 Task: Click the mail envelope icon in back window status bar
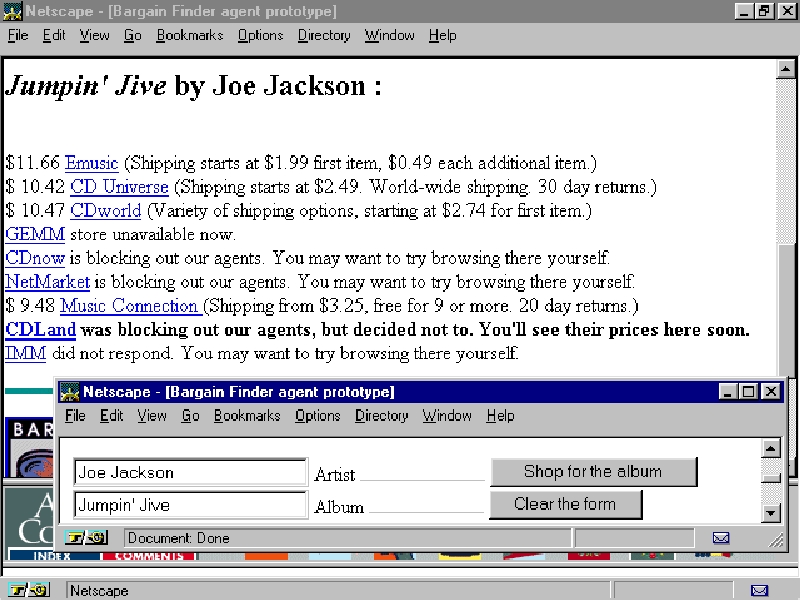pos(760,591)
